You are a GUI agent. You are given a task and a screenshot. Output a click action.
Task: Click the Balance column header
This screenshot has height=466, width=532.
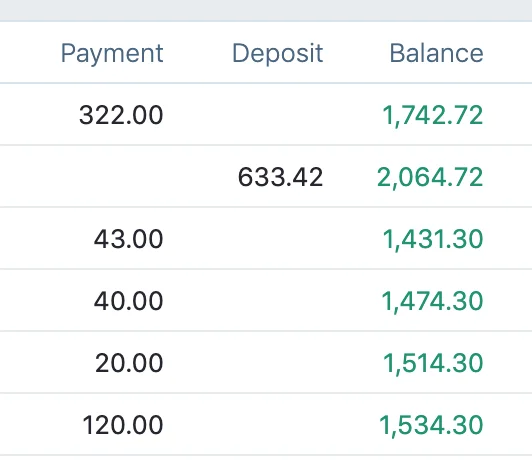tap(436, 53)
